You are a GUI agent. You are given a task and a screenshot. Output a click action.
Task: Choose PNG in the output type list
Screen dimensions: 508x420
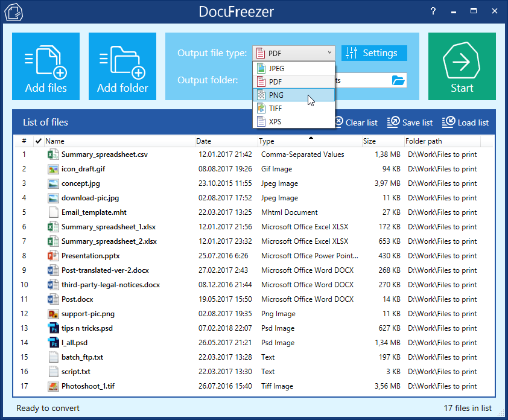pyautogui.click(x=294, y=95)
